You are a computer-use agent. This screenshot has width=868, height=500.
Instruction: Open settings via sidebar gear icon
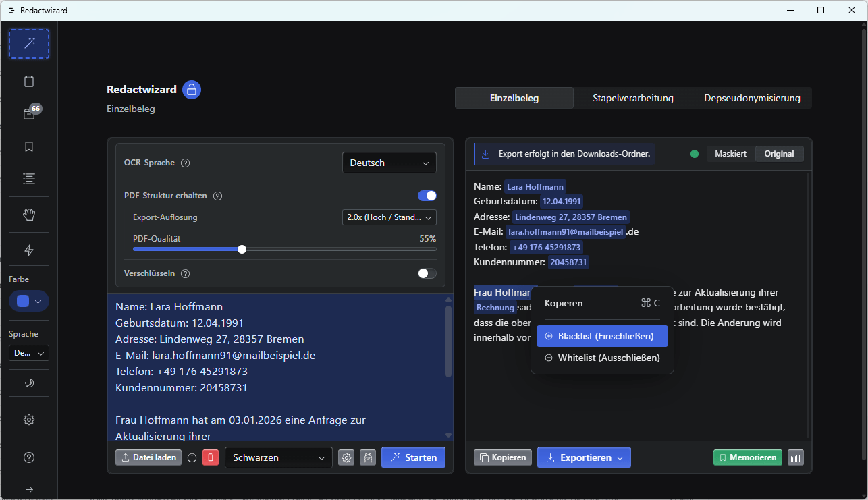(29, 420)
